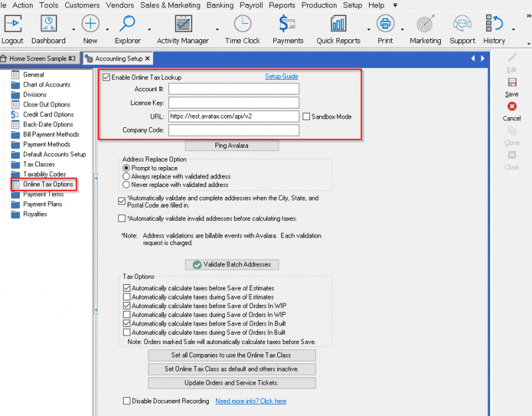Open the Vendors menu
Image resolution: width=532 pixels, height=416 pixels.
click(x=120, y=5)
